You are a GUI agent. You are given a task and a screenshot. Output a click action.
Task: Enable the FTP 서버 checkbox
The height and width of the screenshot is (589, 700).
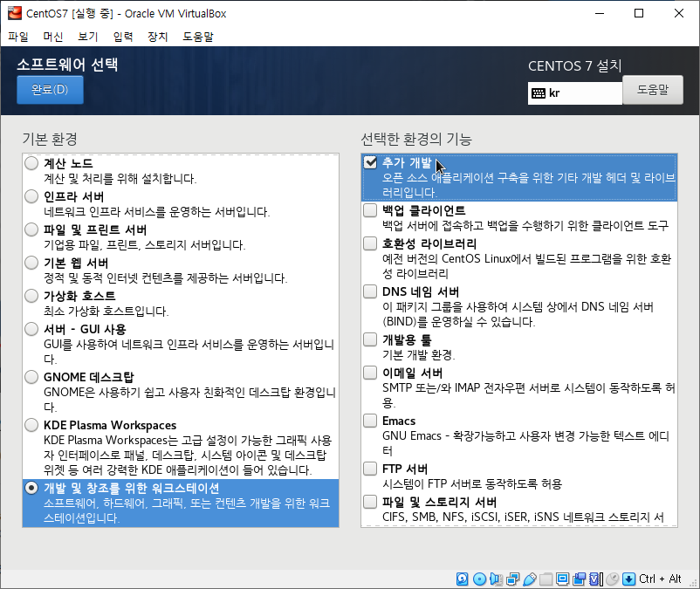tap(370, 469)
